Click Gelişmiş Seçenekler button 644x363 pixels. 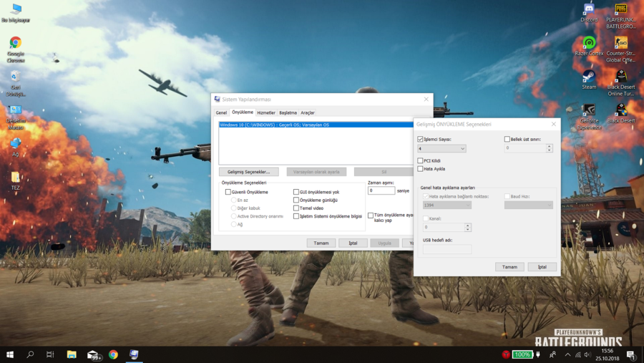point(249,172)
